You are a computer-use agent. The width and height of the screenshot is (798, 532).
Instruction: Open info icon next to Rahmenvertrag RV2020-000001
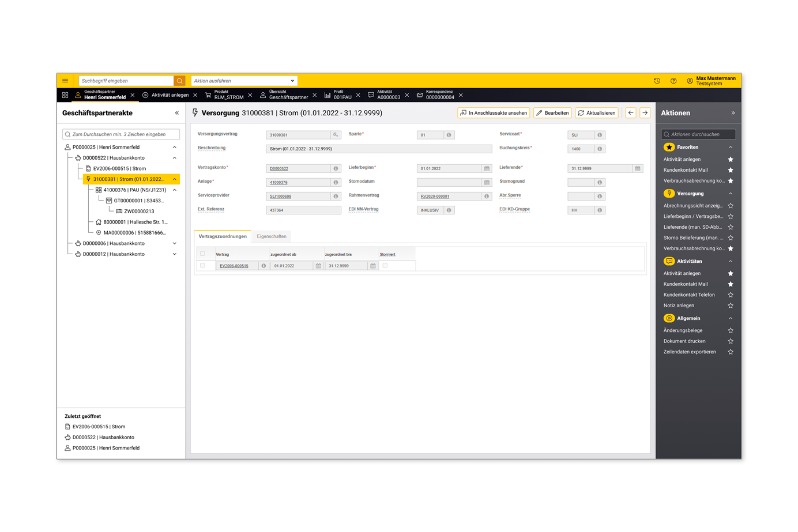[x=487, y=196]
